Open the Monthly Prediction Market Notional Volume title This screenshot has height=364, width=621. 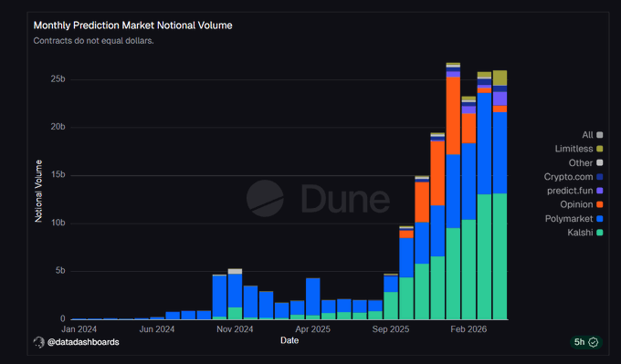pos(132,26)
